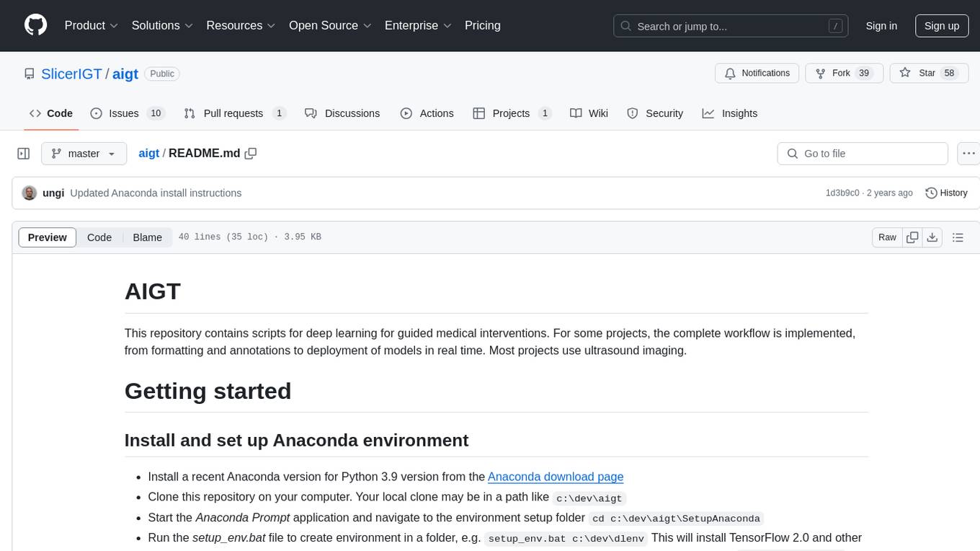980x551 pixels.
Task: Expand the Open Source menu
Action: point(330,25)
